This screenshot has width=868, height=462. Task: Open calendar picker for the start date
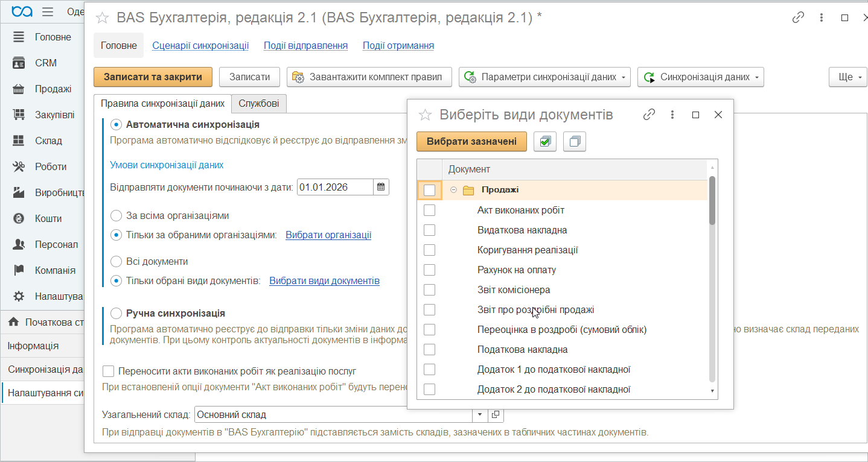pyautogui.click(x=381, y=187)
